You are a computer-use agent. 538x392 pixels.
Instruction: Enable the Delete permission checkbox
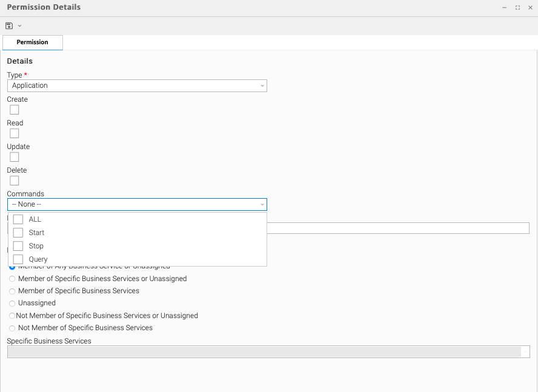tap(15, 181)
